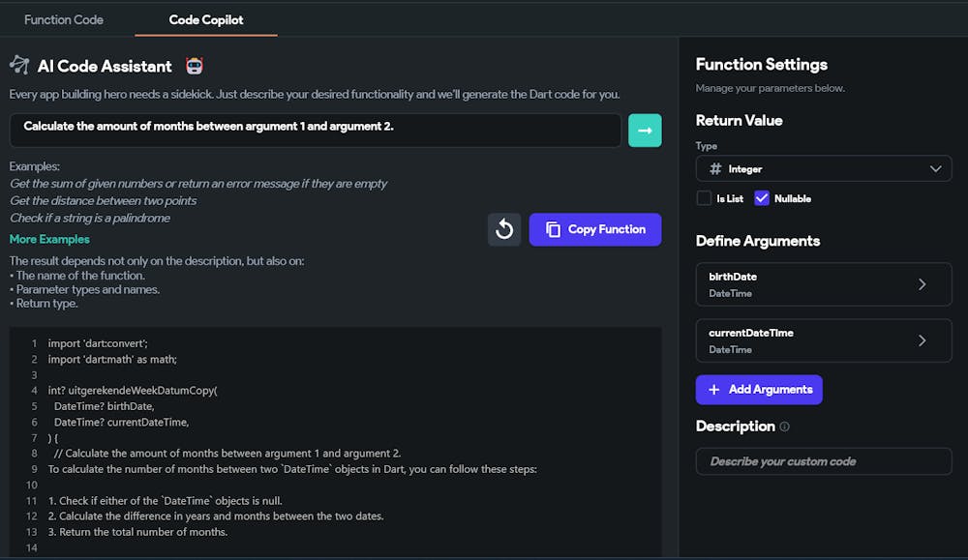Click the AI Code Assistant wand icon
Image resolution: width=968 pixels, height=560 pixels.
pos(19,66)
